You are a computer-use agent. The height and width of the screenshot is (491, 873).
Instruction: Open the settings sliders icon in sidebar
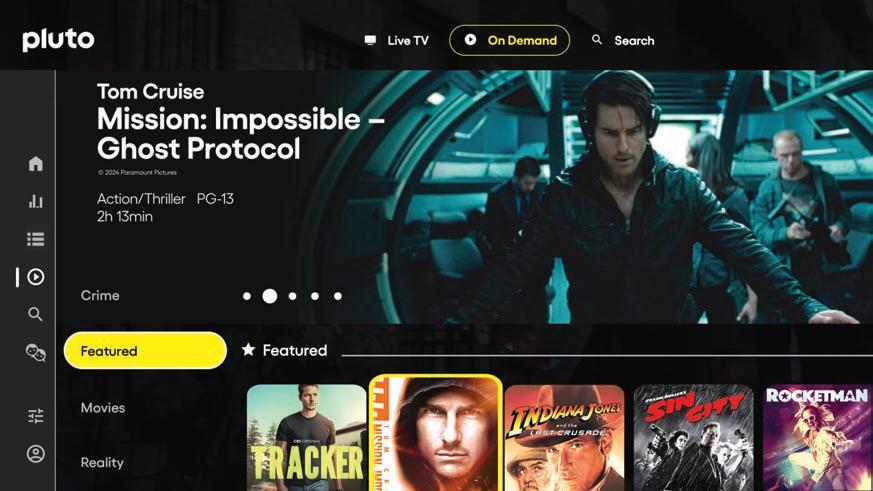coord(36,416)
